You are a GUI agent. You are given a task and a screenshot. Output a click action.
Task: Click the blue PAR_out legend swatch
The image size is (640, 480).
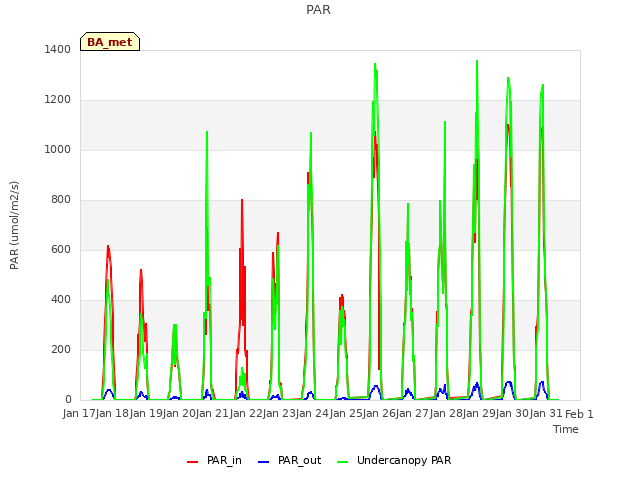(x=263, y=462)
